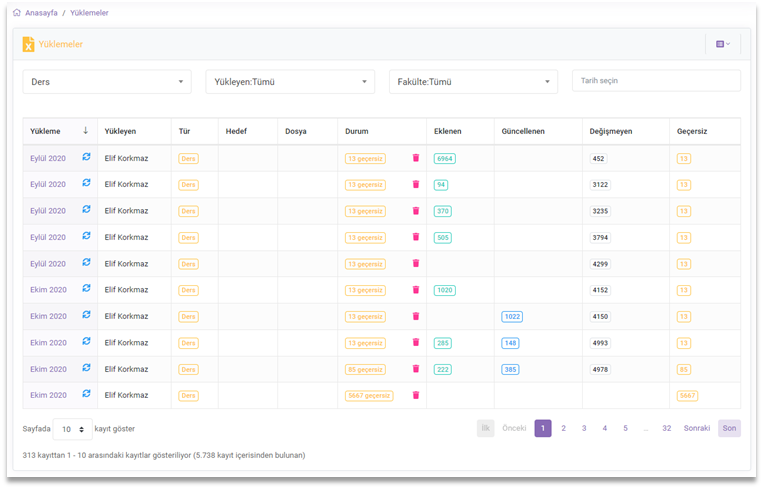
Task: Delete the upload with 5667 geçersiz status
Action: [416, 395]
